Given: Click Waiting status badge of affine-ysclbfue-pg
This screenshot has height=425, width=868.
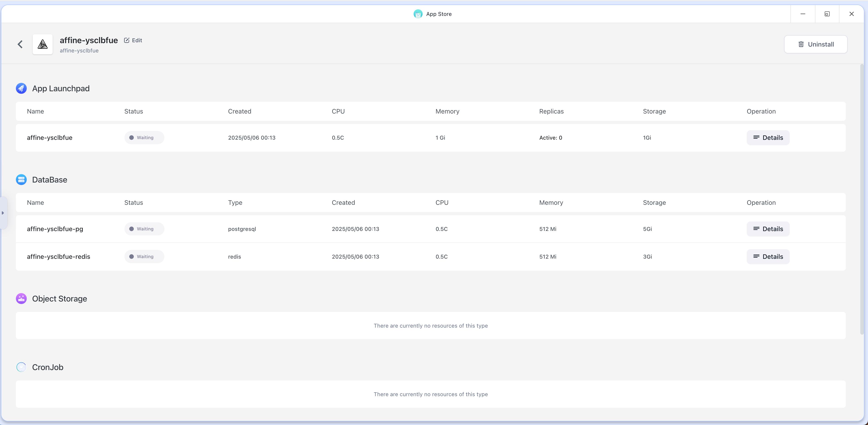Looking at the screenshot, I should tap(144, 229).
